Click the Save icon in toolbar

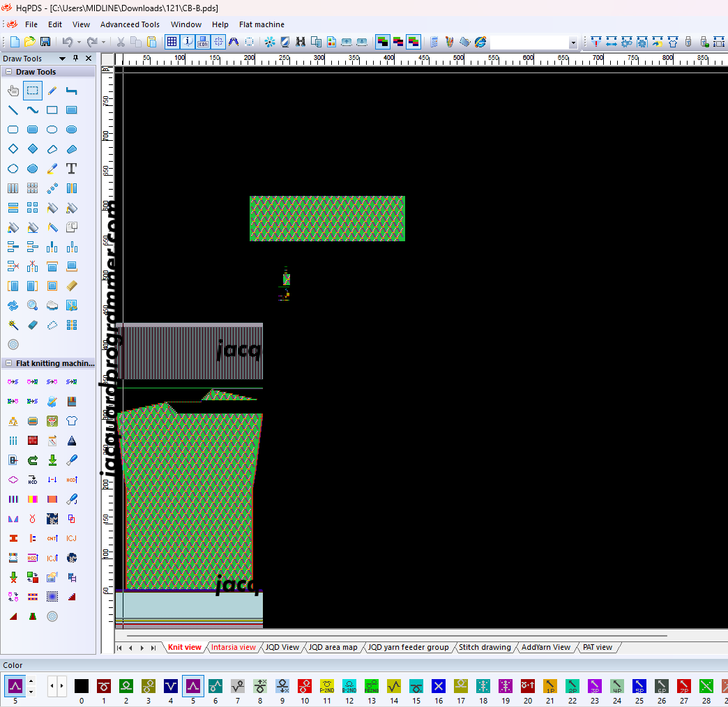click(45, 42)
